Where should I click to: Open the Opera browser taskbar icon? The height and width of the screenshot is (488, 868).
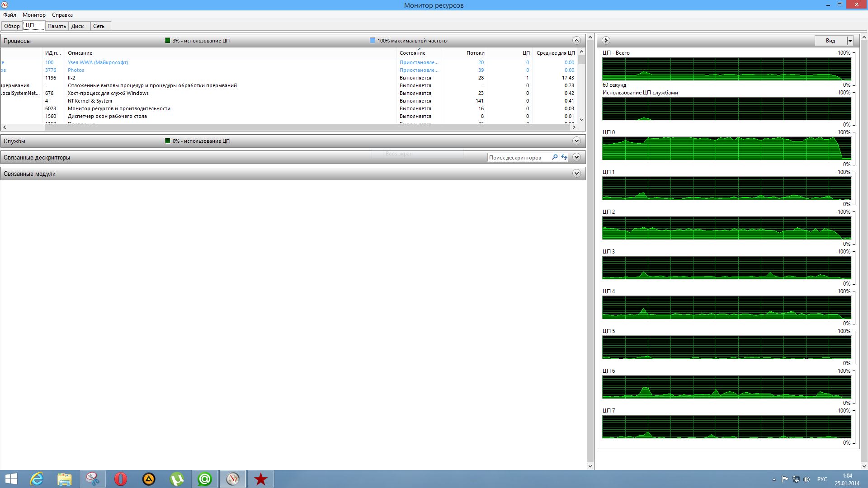point(121,479)
